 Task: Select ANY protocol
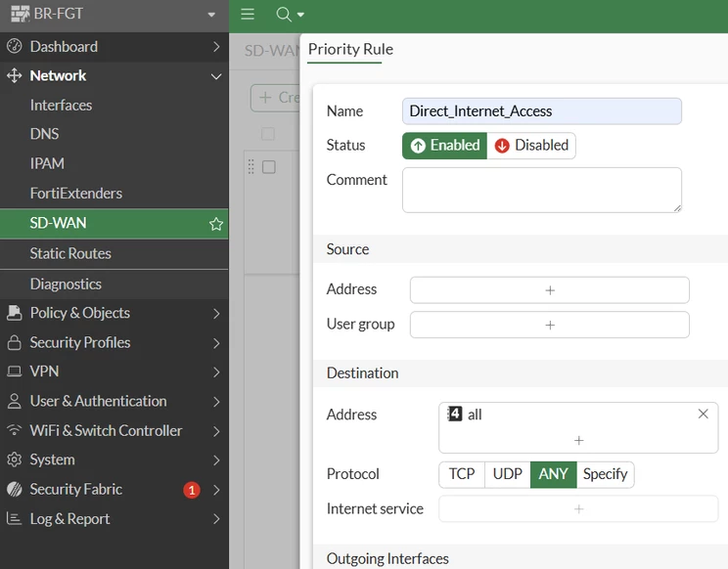(554, 474)
